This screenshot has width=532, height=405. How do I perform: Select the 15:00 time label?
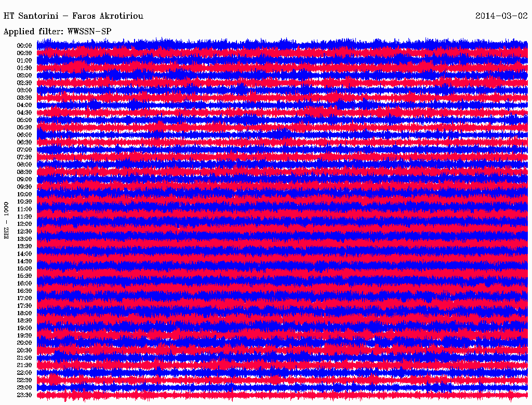[24, 268]
